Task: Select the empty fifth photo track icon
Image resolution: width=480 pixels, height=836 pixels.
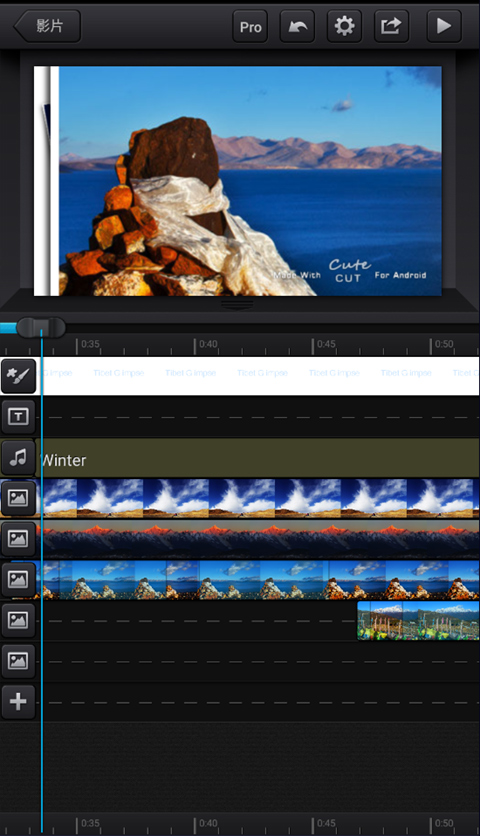Action: coord(18,661)
